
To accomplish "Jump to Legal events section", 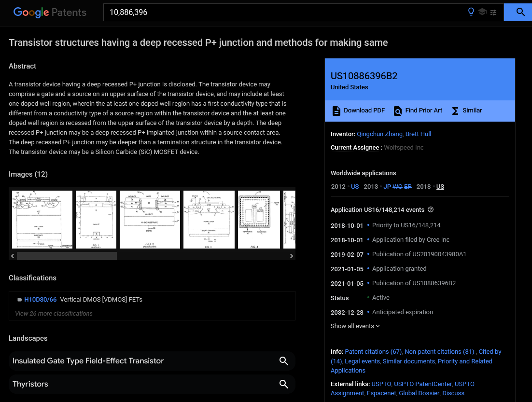I will click(x=363, y=361).
